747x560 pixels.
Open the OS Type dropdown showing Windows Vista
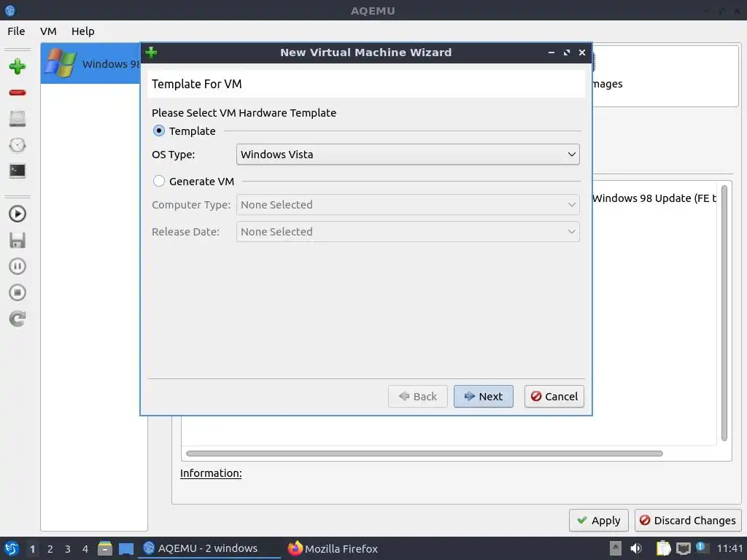coord(408,155)
